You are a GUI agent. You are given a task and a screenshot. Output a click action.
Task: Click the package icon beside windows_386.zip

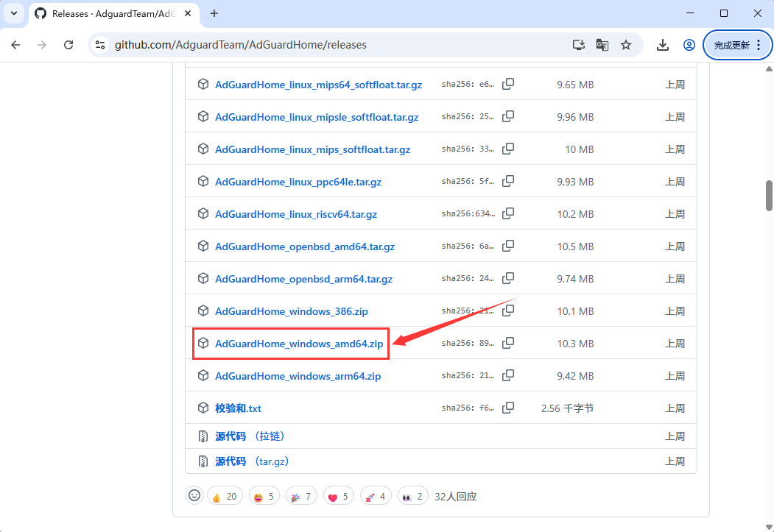(x=203, y=311)
